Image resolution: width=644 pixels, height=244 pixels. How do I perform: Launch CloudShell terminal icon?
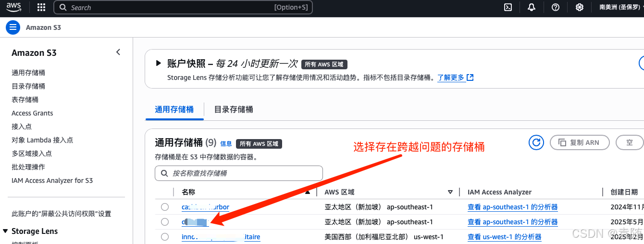tap(508, 7)
